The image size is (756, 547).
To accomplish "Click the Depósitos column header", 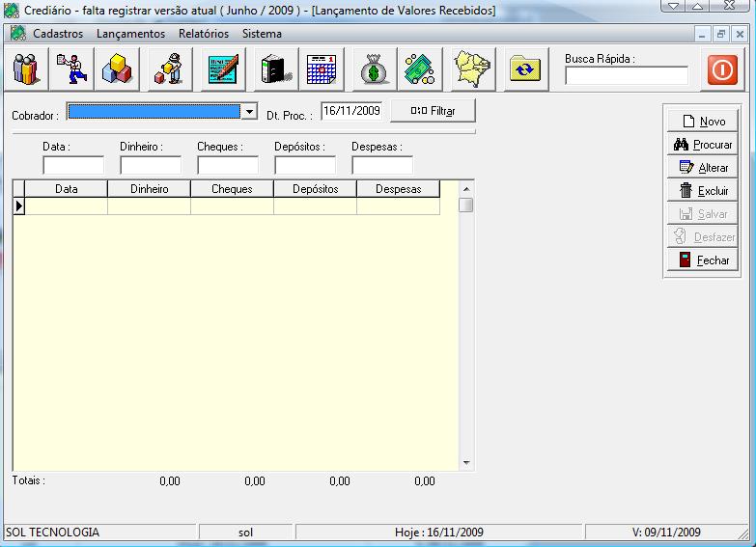I will [316, 189].
